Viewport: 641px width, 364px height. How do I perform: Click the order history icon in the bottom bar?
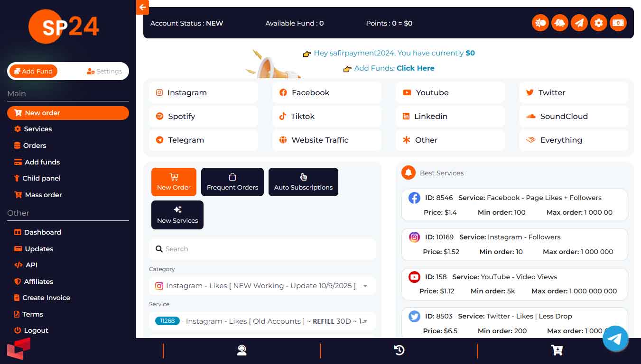[399, 350]
